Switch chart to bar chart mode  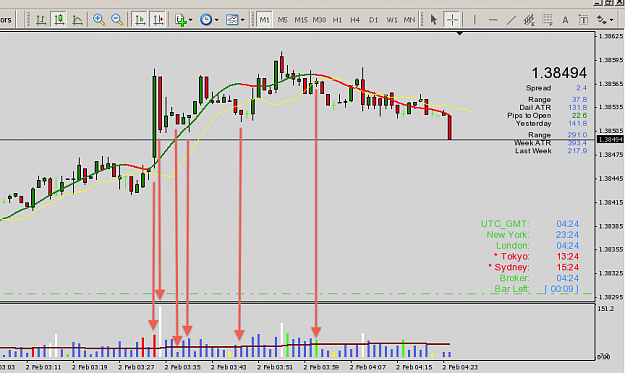coord(40,19)
